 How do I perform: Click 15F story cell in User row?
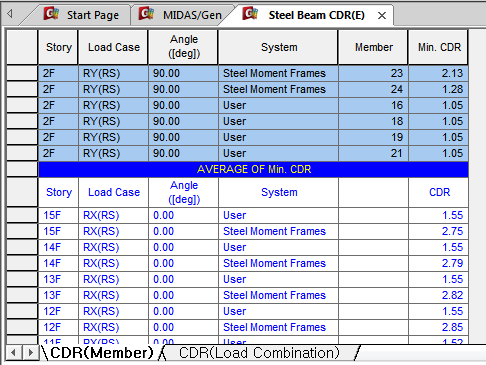(59, 215)
